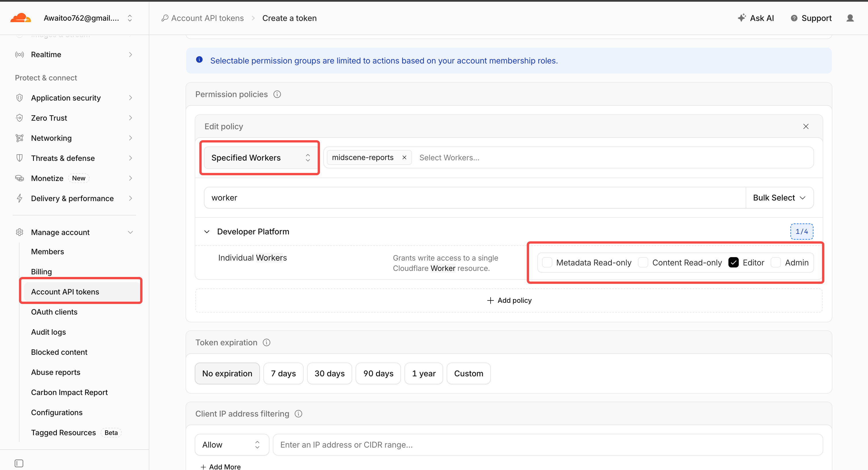Viewport: 868px width, 470px height.
Task: Open the user profile icon
Action: (x=850, y=18)
